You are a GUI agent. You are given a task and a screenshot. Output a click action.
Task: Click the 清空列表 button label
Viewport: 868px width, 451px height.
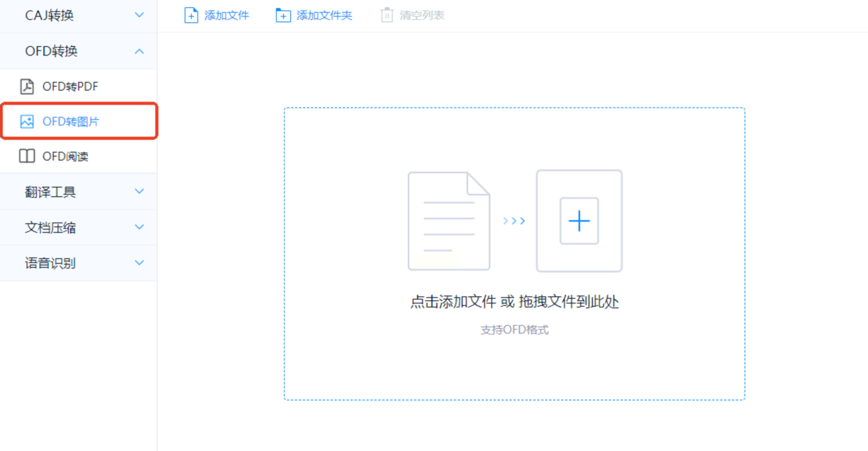(422, 15)
